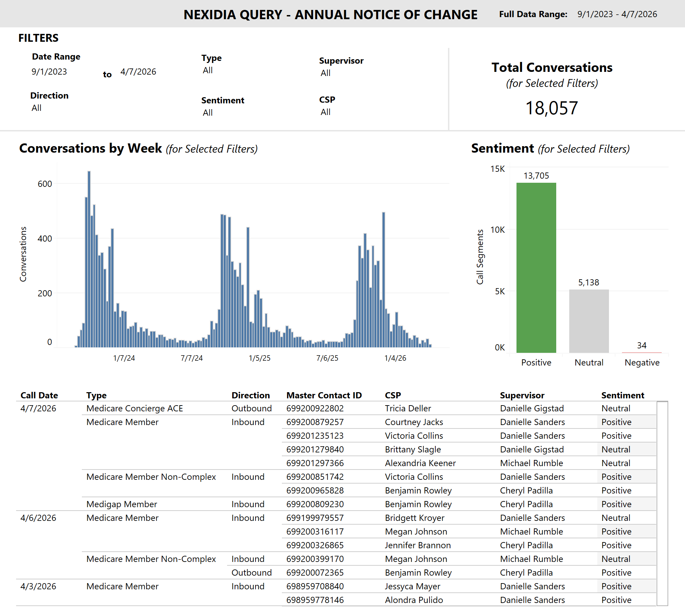Viewport: 685px width, 616px height.
Task: Click the Total Conversations value 18,057
Action: [551, 107]
